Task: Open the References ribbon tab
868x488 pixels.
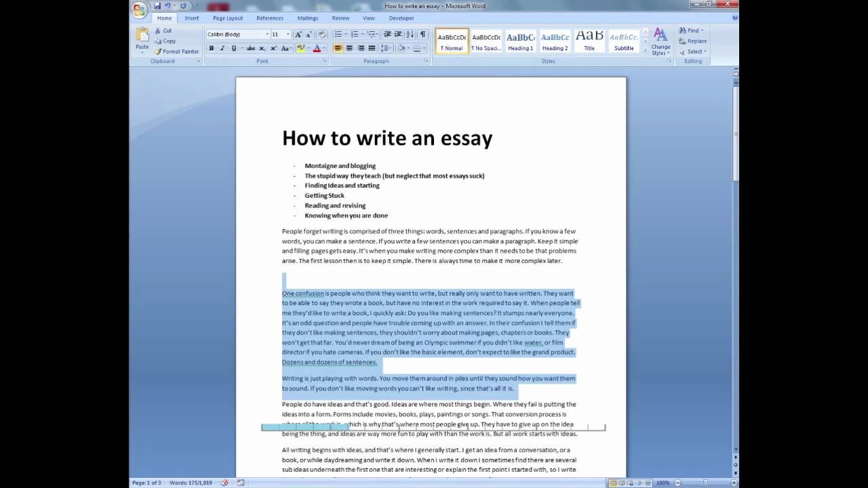Action: click(270, 18)
